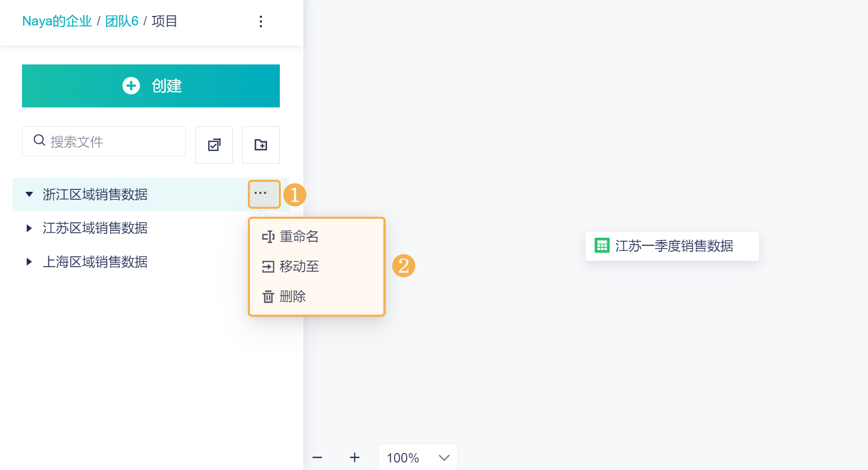Screen dimensions: 868x470
Task: Choose 移动至 in the context menu
Action: (x=299, y=267)
